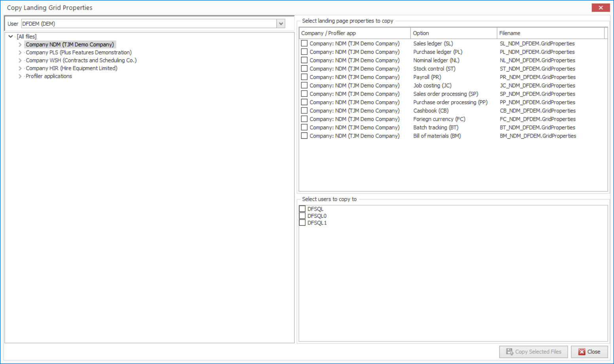Tick the Purchase order processing (PP) checkbox
Screen dimensions: 614x364
point(304,102)
